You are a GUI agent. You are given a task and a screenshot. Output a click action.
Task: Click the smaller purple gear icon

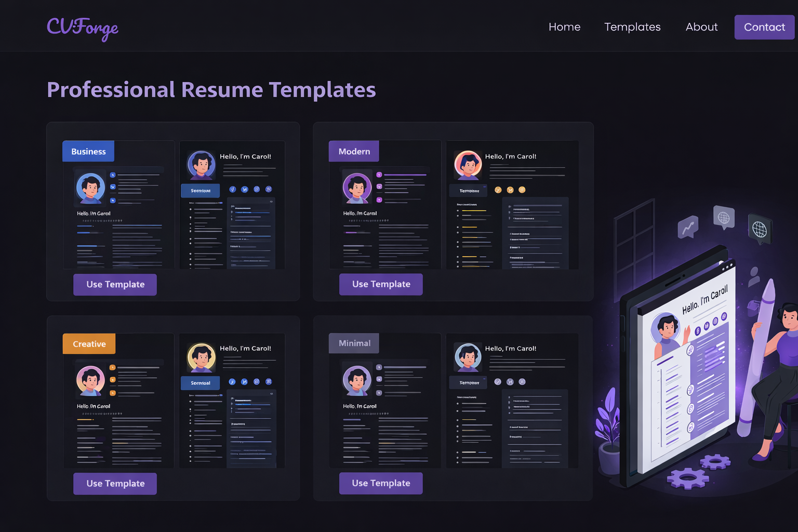pyautogui.click(x=715, y=461)
